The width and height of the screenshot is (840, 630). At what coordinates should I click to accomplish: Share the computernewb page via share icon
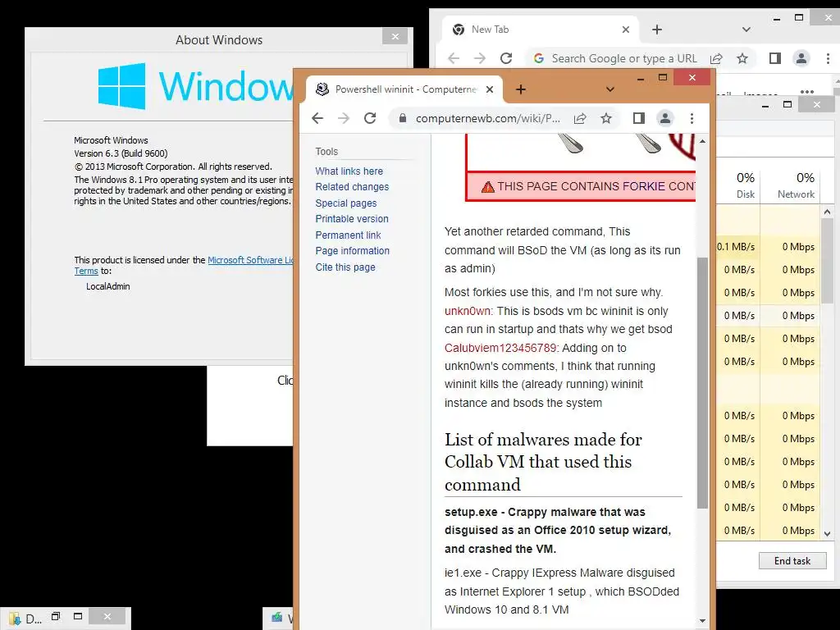(580, 118)
